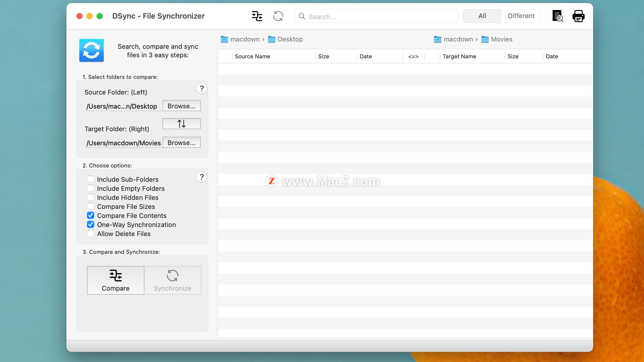The height and width of the screenshot is (362, 644).
Task: Sort by target Date column header
Action: (568, 57)
